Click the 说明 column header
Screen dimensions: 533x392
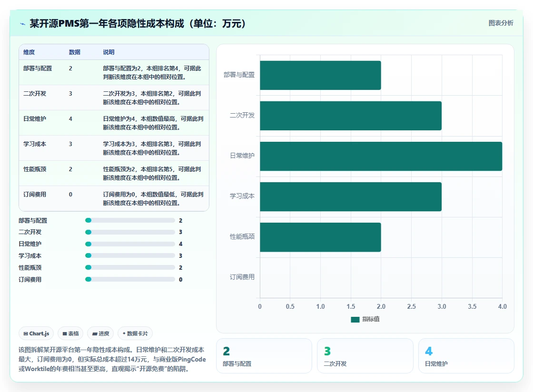(109, 52)
